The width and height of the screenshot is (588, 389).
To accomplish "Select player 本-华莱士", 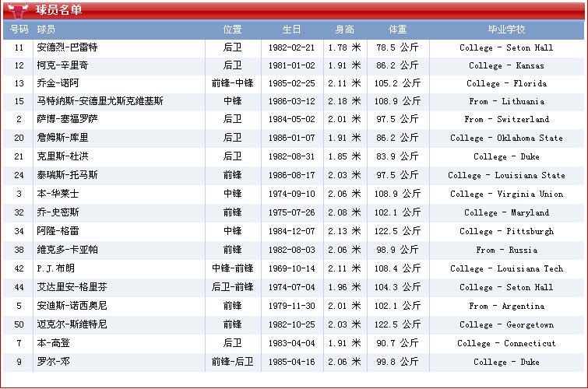I will pyautogui.click(x=58, y=194).
